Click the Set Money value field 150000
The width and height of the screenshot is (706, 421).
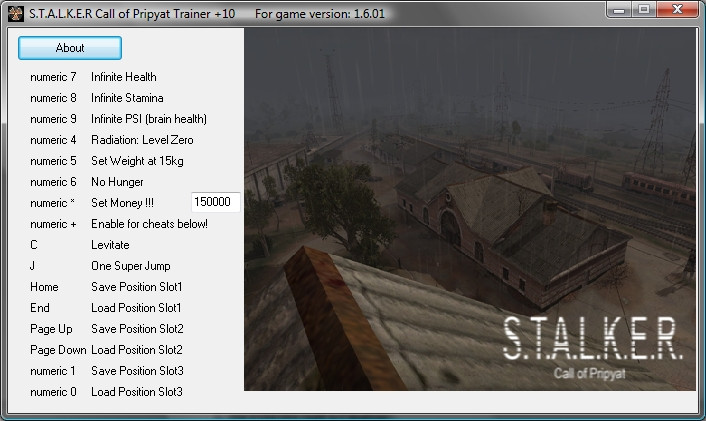216,202
